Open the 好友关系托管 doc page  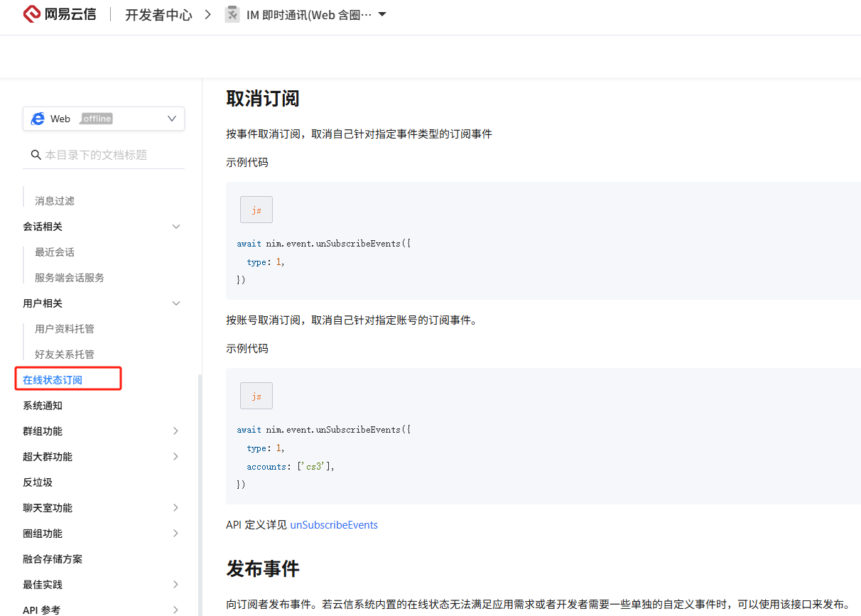(x=65, y=355)
